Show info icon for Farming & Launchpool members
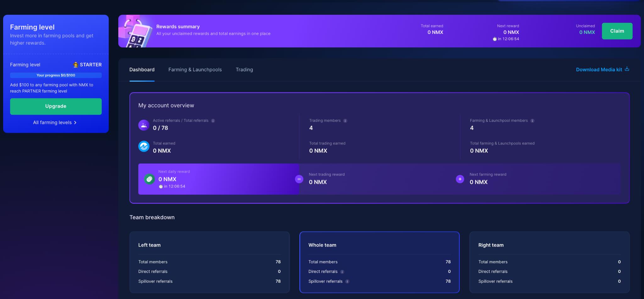 pos(532,121)
